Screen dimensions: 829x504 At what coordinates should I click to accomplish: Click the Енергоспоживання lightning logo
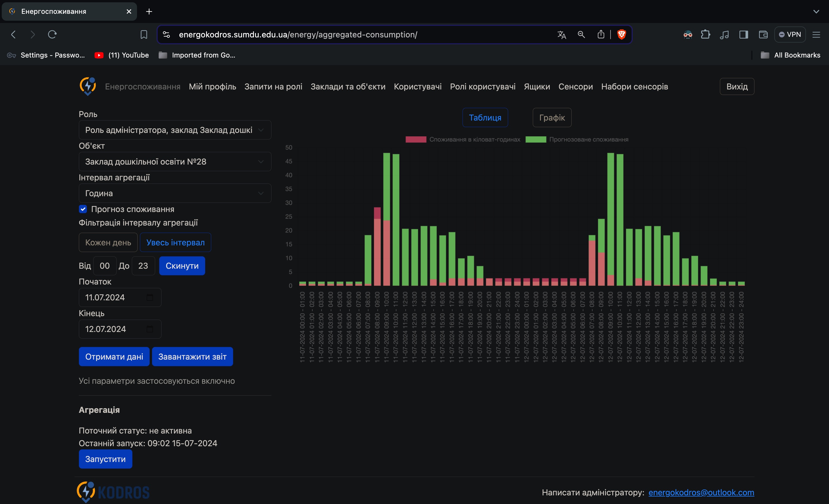point(88,86)
